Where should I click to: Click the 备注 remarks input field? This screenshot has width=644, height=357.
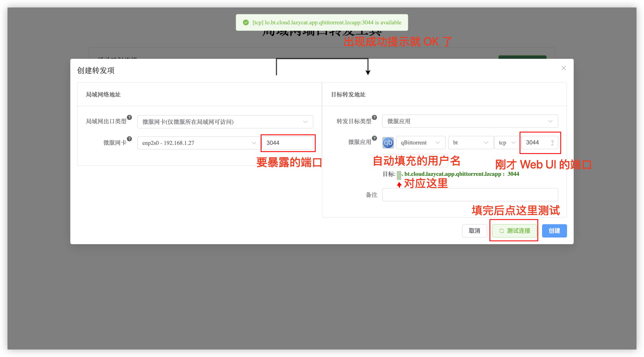click(470, 195)
